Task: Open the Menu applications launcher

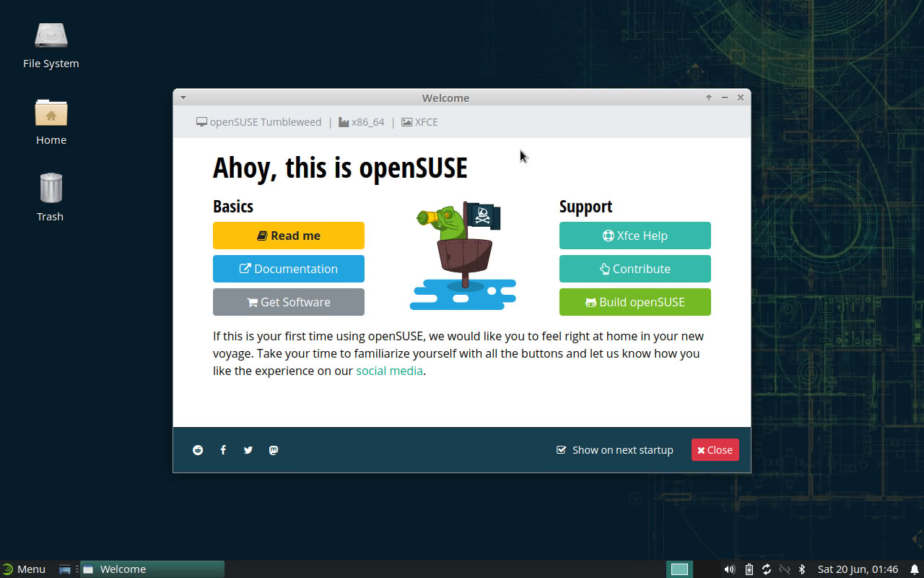Action: [x=24, y=569]
